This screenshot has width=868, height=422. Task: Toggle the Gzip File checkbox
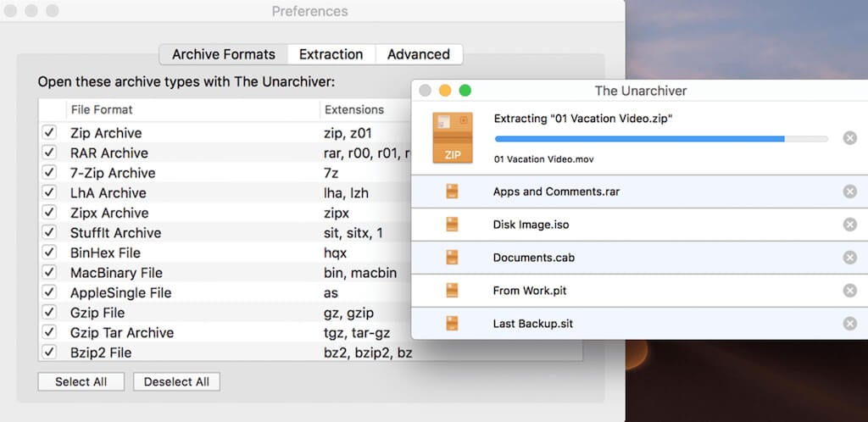(49, 312)
